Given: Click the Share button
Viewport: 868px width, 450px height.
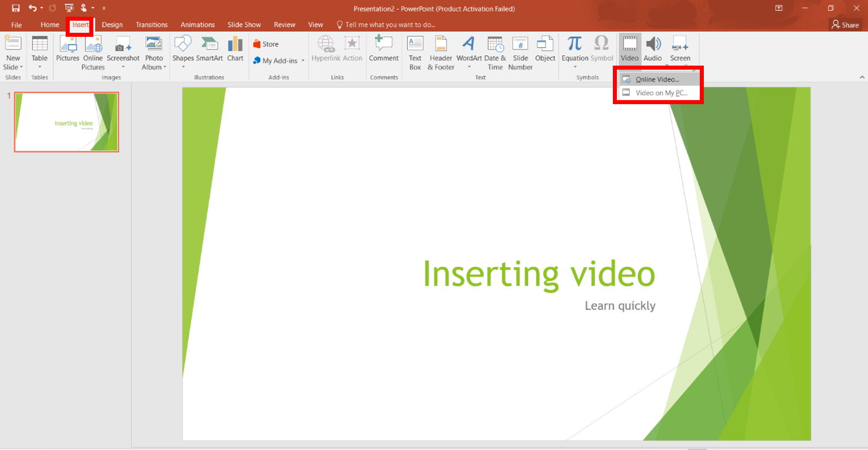Looking at the screenshot, I should (x=845, y=25).
